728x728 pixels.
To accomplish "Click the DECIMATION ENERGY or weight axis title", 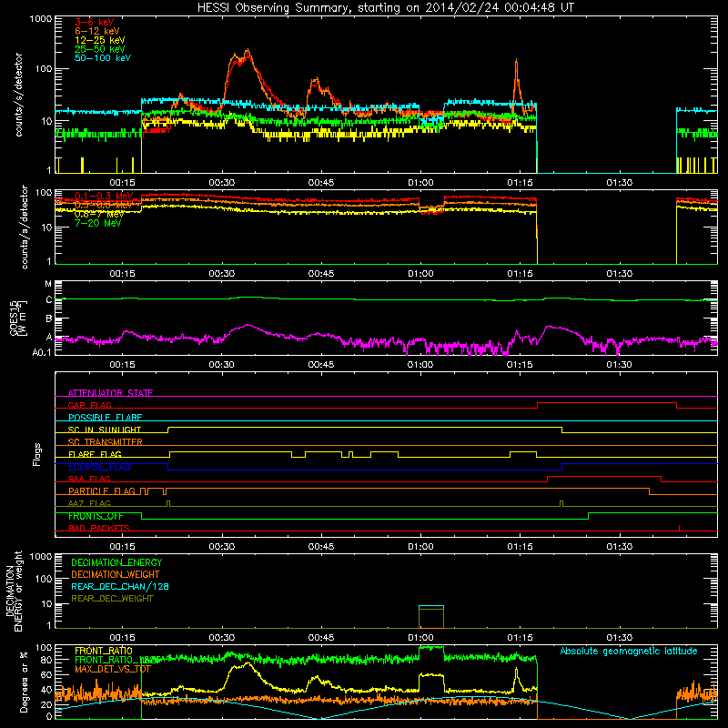I will (x=14, y=591).
